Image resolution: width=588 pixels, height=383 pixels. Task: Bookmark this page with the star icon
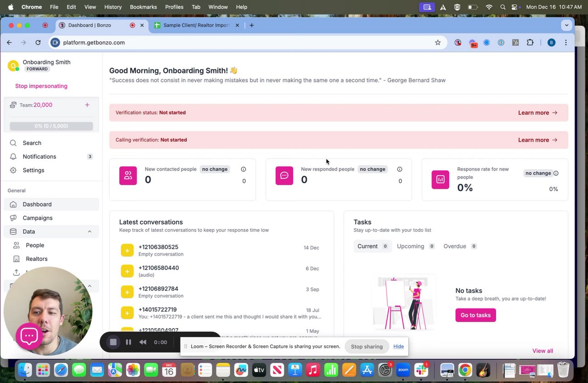point(438,42)
